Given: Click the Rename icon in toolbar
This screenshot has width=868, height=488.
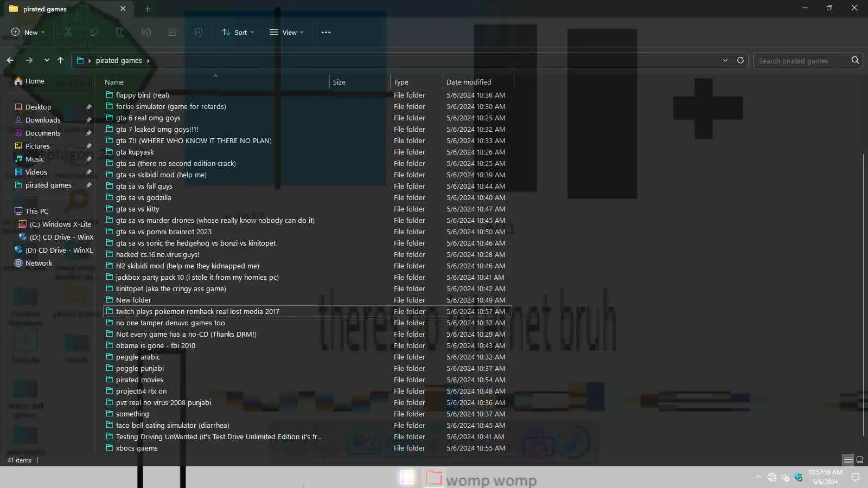Looking at the screenshot, I should (x=146, y=33).
